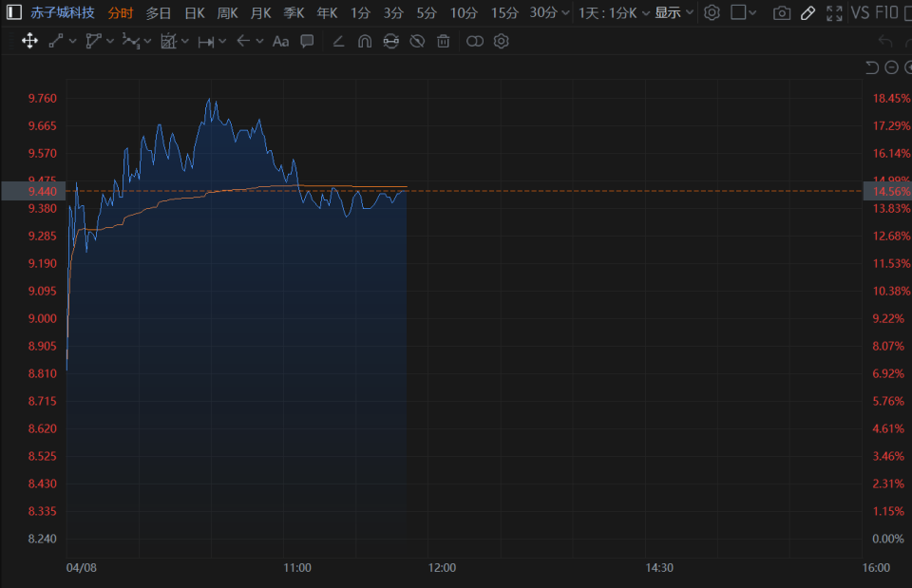
Task: Select the 1分 interval
Action: [x=360, y=12]
